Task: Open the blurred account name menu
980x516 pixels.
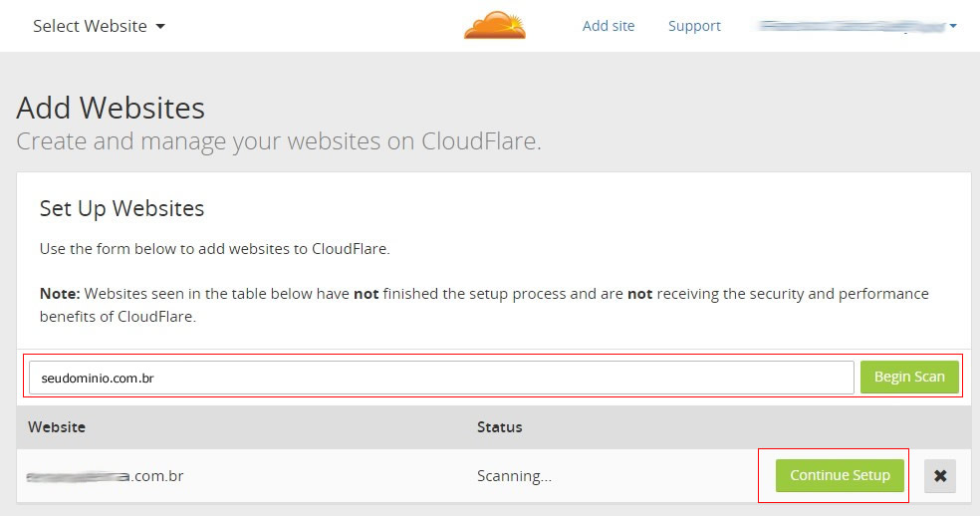Action: coord(857,26)
